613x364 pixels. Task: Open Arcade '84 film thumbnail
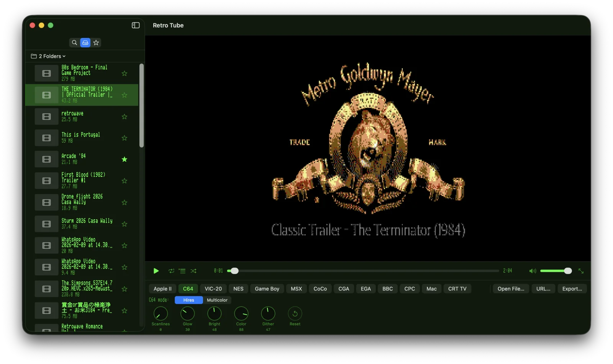tap(46, 159)
